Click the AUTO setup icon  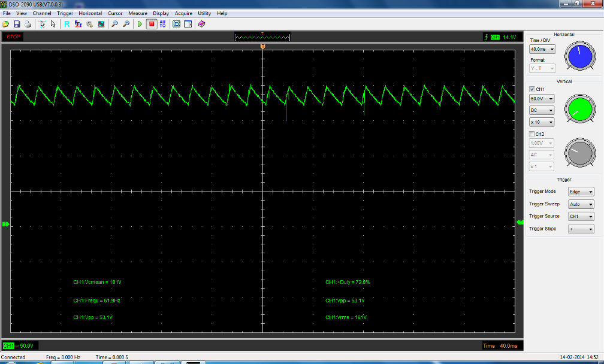click(162, 24)
